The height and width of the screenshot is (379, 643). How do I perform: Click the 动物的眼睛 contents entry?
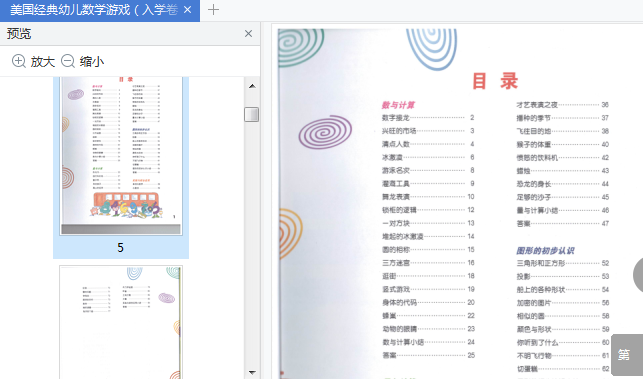[x=428, y=329]
